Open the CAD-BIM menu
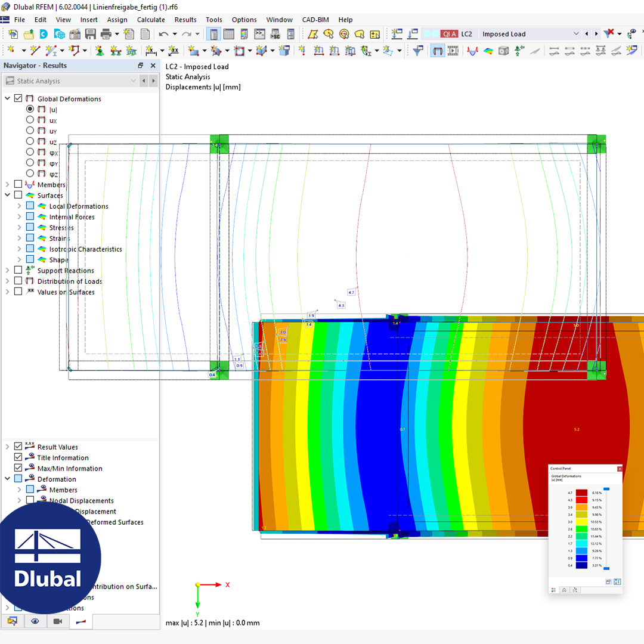 tap(315, 20)
